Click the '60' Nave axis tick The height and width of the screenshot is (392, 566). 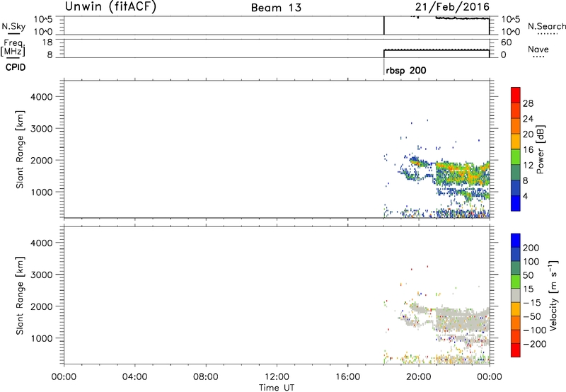[x=506, y=42]
